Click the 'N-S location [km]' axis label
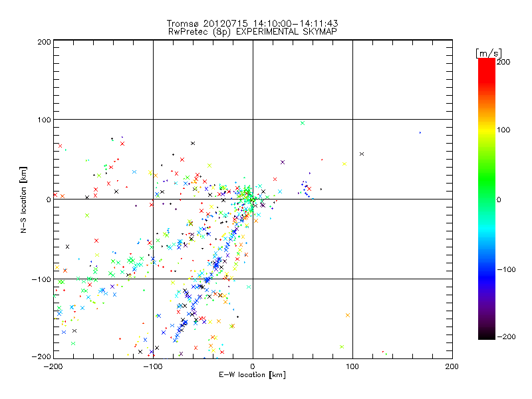The width and height of the screenshot is (532, 399). [x=23, y=200]
